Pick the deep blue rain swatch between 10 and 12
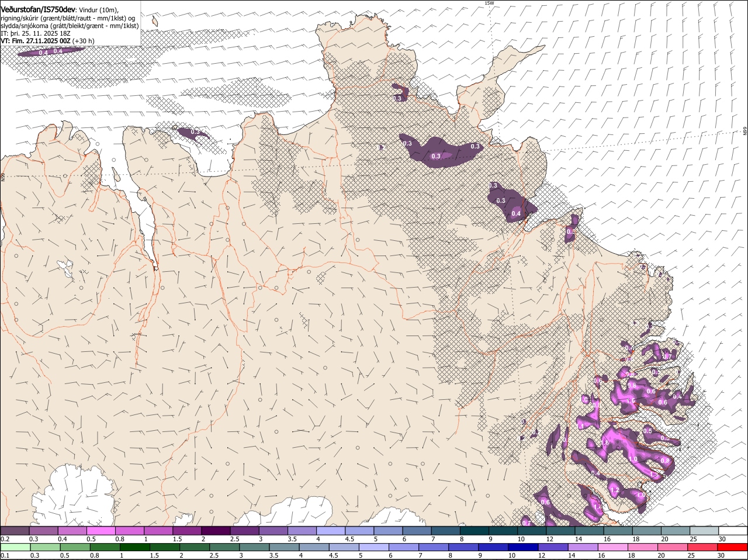This screenshot has height=560, width=748. coord(523,547)
